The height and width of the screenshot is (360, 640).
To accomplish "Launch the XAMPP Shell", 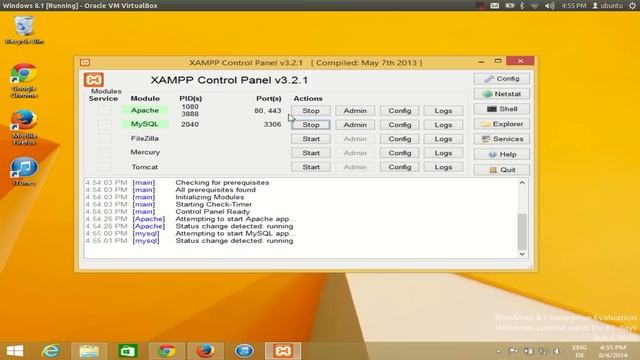I will pyautogui.click(x=502, y=109).
